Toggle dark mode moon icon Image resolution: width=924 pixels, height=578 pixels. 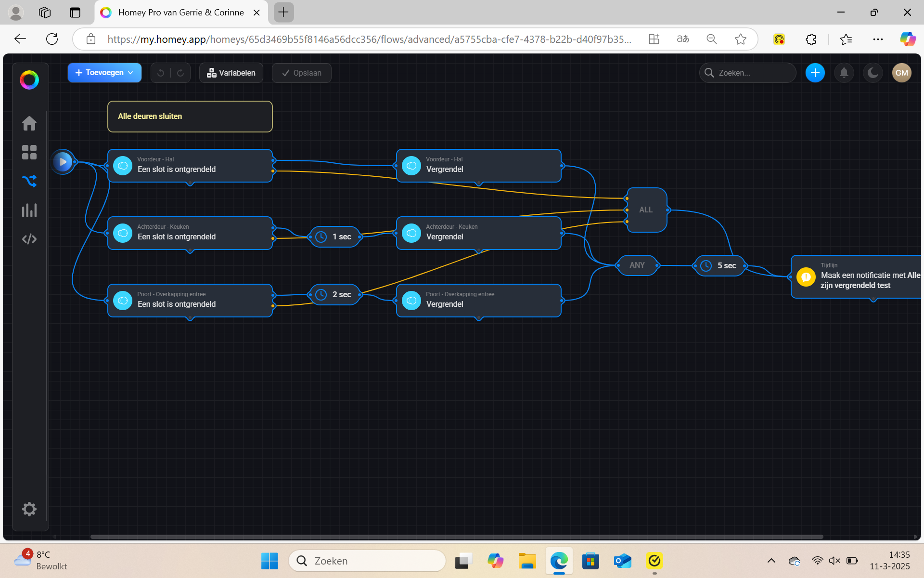coord(873,73)
